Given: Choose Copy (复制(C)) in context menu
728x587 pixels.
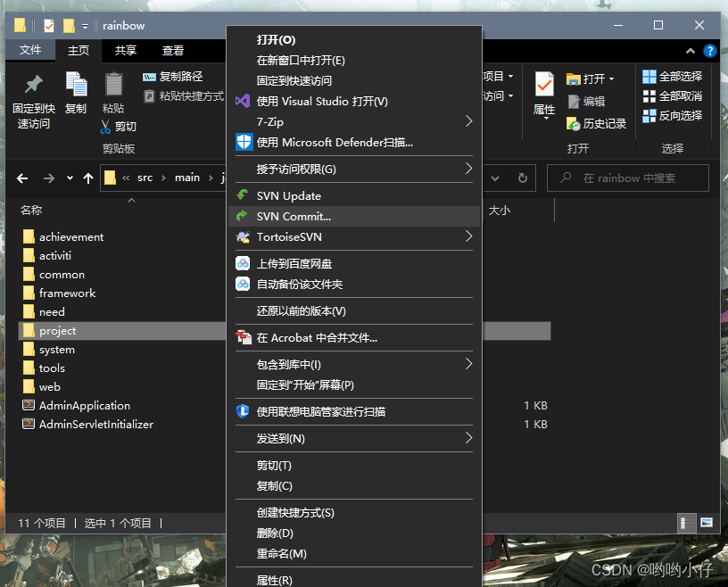Looking at the screenshot, I should [x=355, y=486].
